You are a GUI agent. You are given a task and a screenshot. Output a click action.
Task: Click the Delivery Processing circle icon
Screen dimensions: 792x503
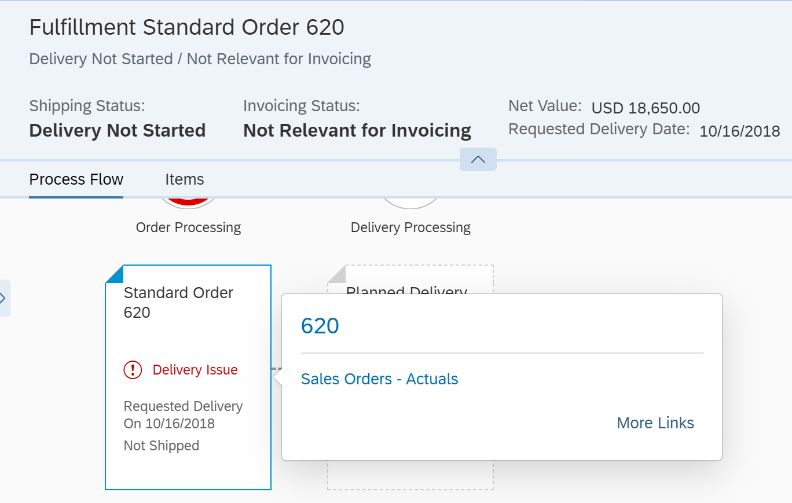point(410,203)
